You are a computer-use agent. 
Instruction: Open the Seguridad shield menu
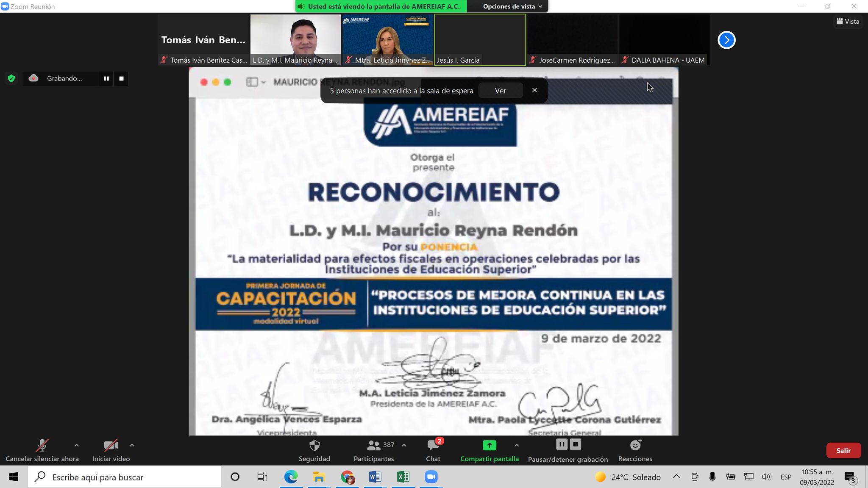point(314,451)
